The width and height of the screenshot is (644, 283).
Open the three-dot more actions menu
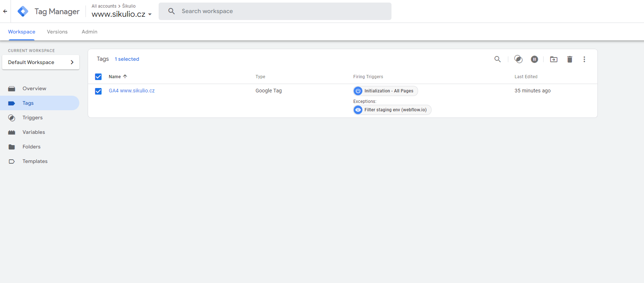[x=584, y=59]
